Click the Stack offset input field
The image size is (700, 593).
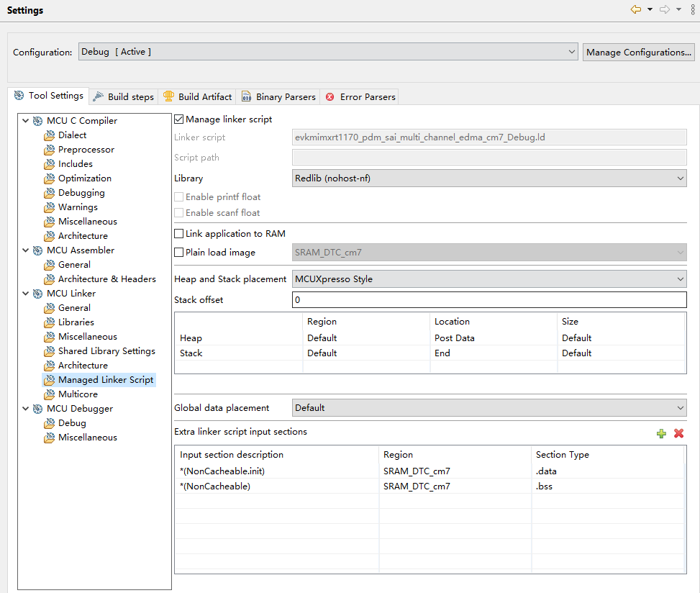click(489, 300)
